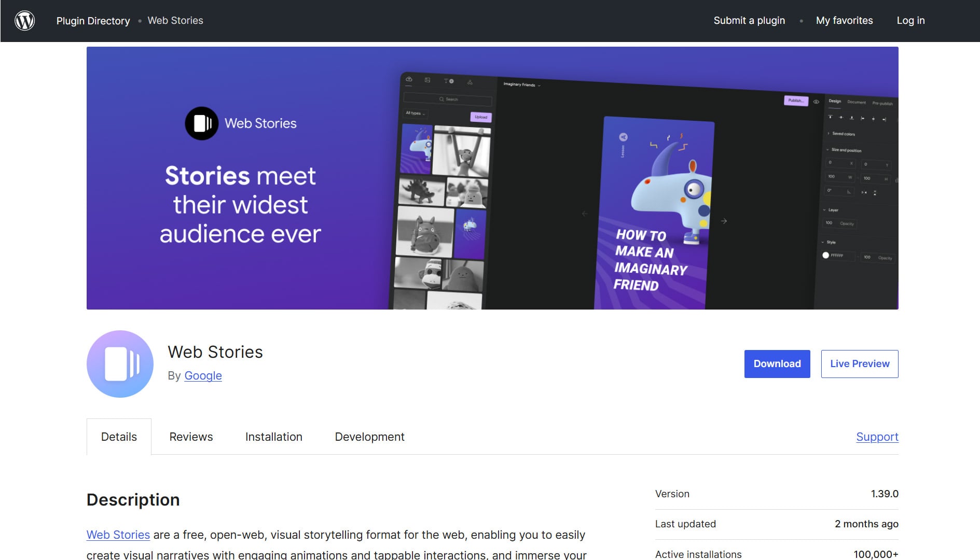Switch to the Development tab
The image size is (980, 560).
pos(369,437)
